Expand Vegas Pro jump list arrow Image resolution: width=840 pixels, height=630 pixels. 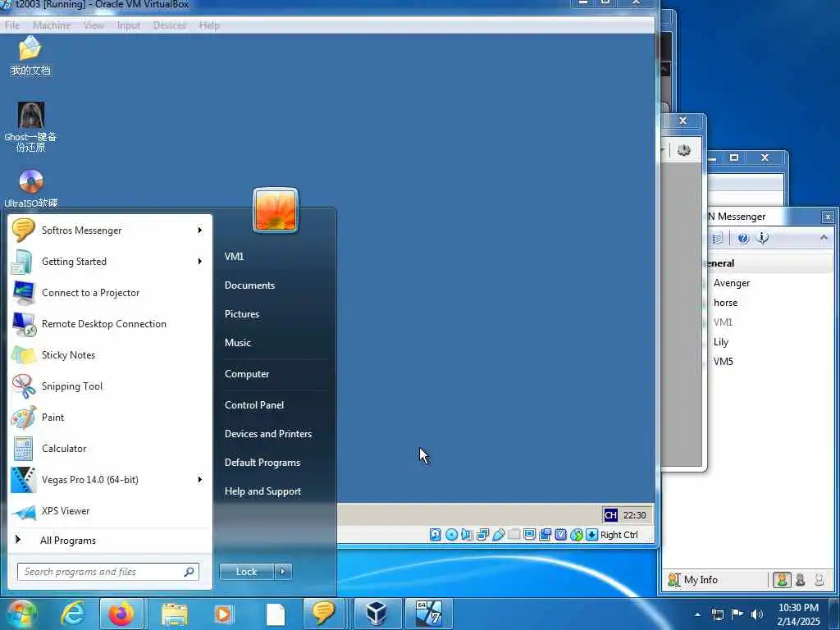pos(200,479)
